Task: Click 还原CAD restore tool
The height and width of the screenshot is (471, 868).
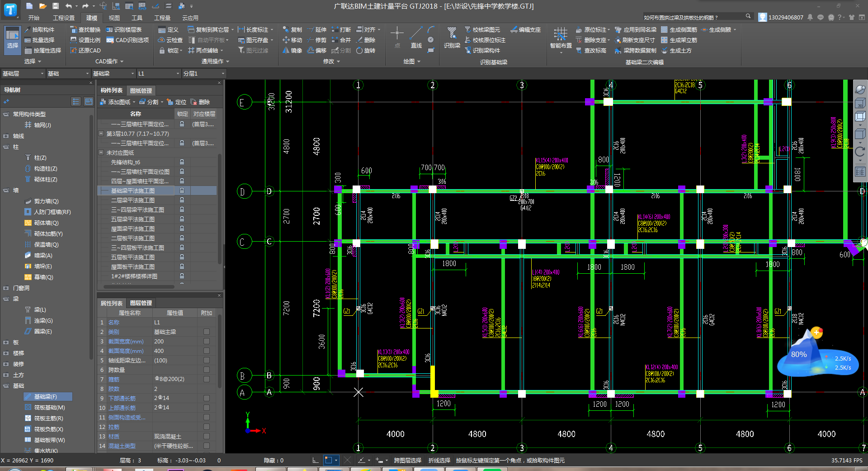Action: pos(85,50)
